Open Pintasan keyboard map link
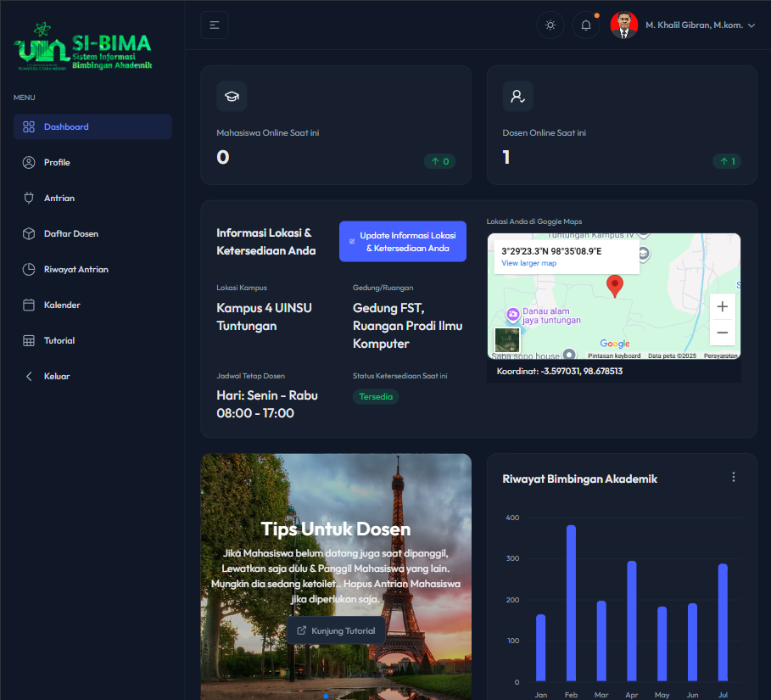The height and width of the screenshot is (700, 771). pyautogui.click(x=614, y=356)
